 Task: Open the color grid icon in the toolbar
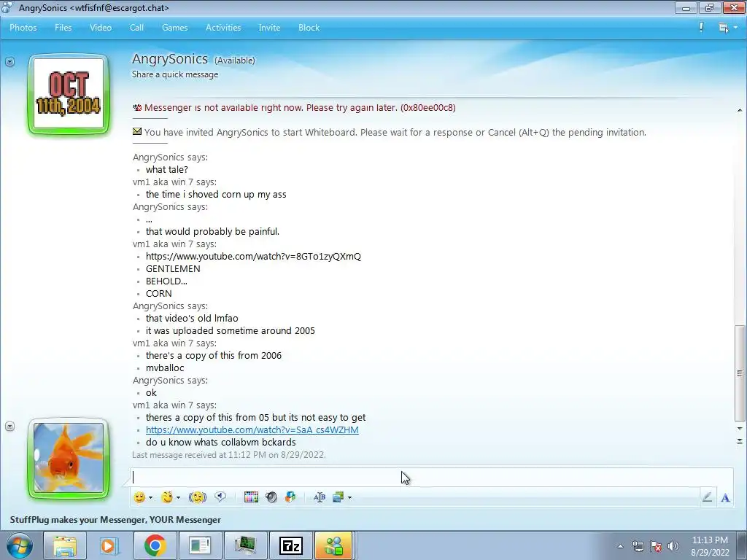(251, 497)
